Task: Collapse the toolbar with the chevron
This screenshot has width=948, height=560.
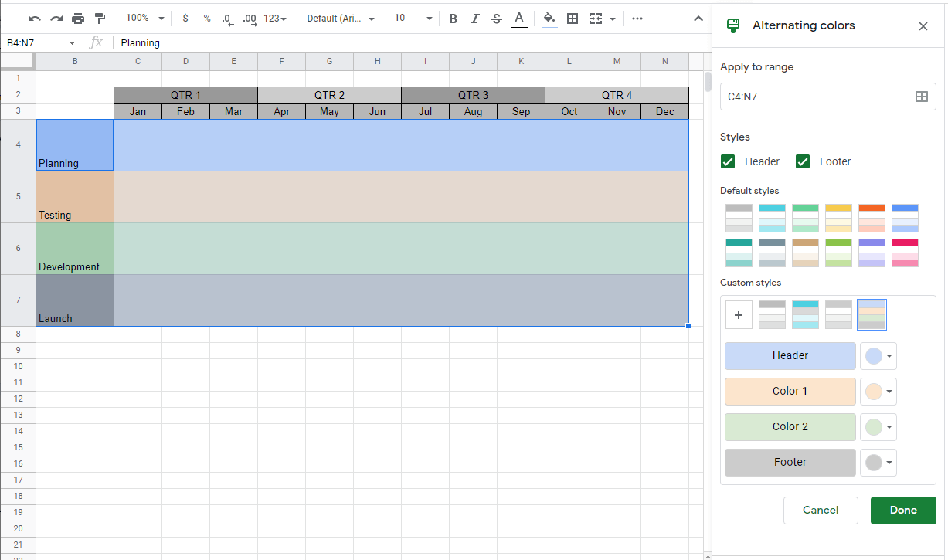Action: pos(698,17)
